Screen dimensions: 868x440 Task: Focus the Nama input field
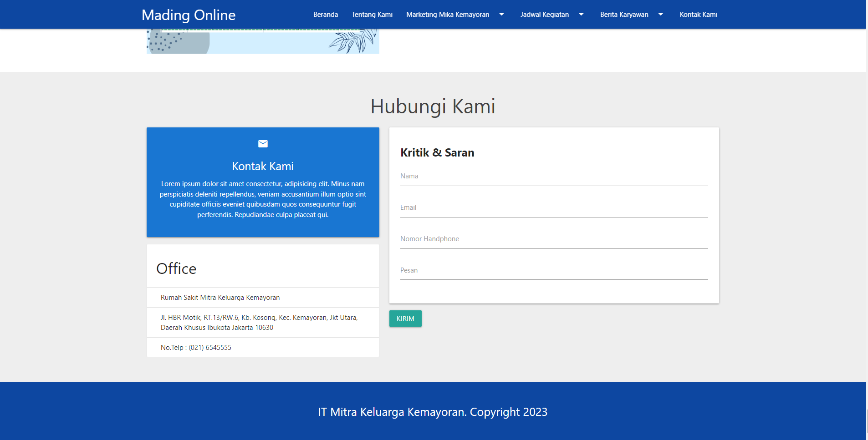[554, 177]
